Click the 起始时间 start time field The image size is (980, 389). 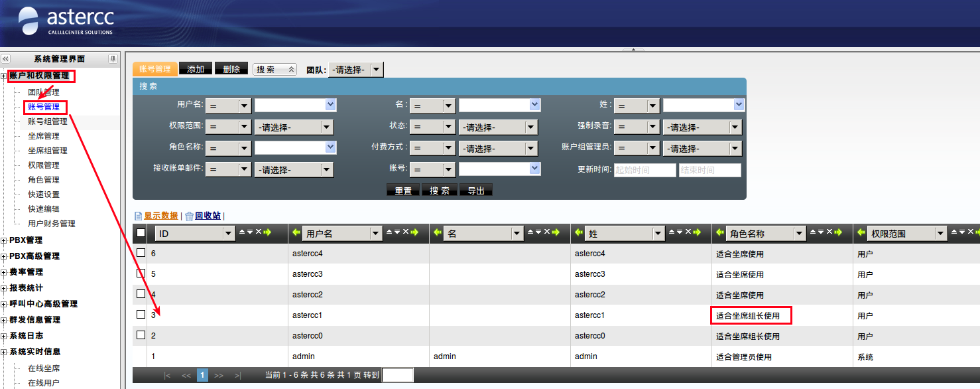coord(644,170)
